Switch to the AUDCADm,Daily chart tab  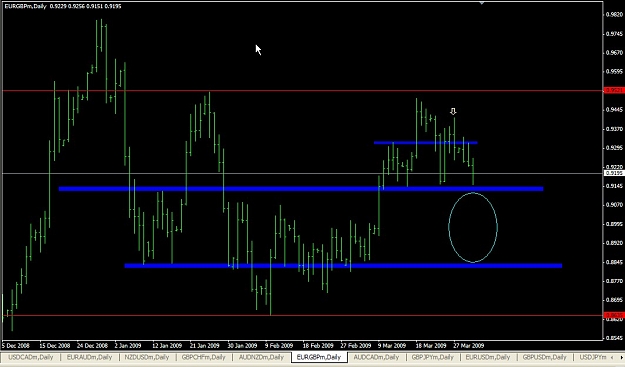pos(376,357)
